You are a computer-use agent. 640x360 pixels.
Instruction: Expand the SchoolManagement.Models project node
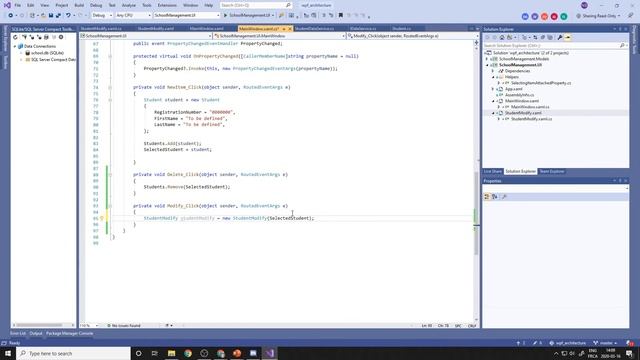487,59
